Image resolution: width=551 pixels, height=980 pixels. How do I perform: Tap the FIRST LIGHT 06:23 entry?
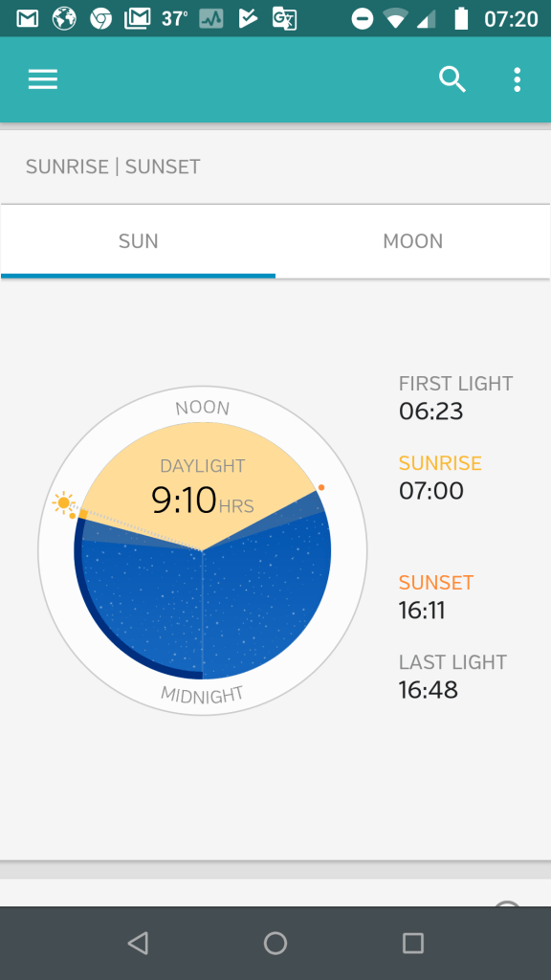[x=456, y=397]
